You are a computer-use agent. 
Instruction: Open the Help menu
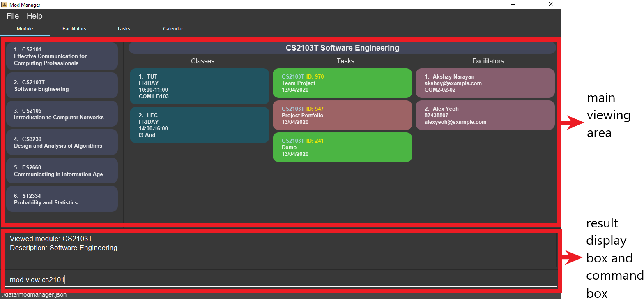click(x=34, y=16)
